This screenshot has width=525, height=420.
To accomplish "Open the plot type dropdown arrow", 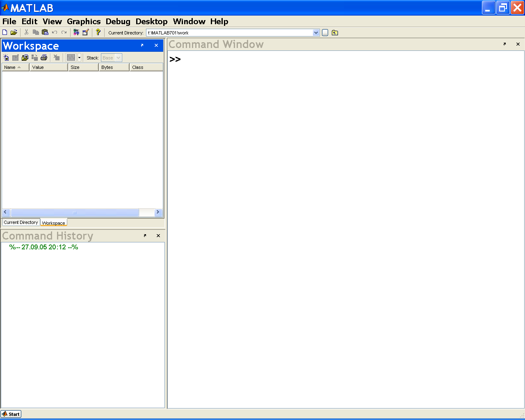I will tap(79, 58).
